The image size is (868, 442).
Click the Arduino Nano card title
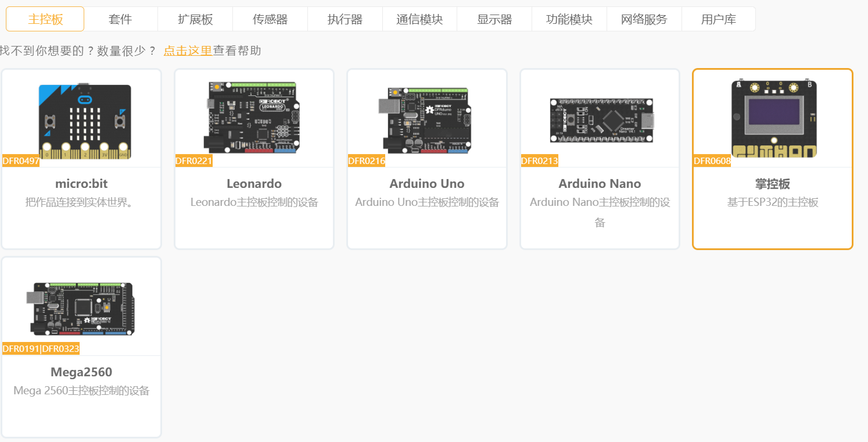[600, 184]
